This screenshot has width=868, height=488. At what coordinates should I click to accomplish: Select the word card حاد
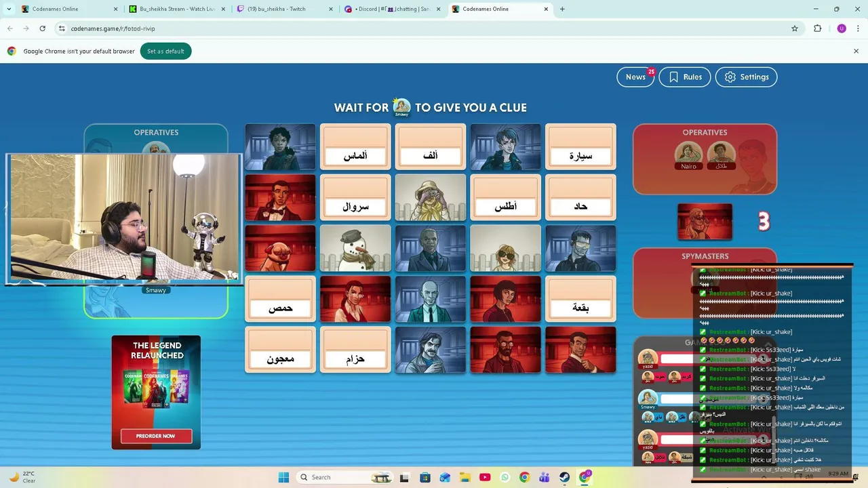click(x=580, y=198)
